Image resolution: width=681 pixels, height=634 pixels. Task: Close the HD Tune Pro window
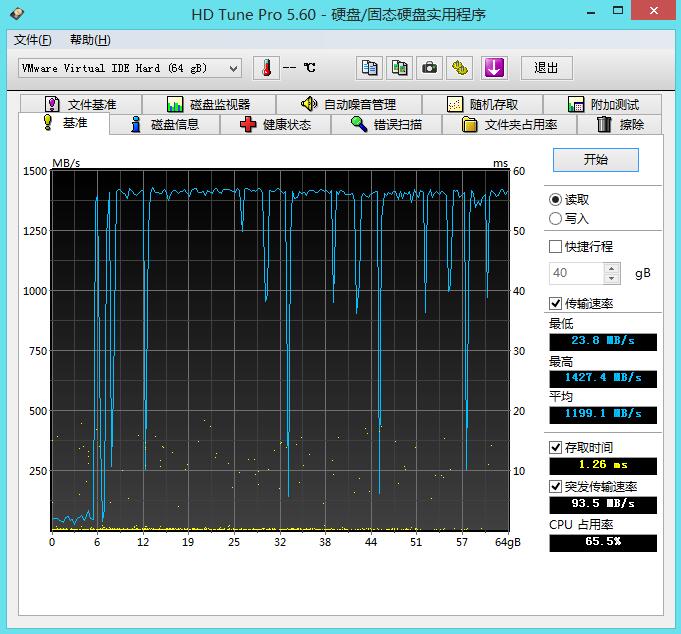654,10
